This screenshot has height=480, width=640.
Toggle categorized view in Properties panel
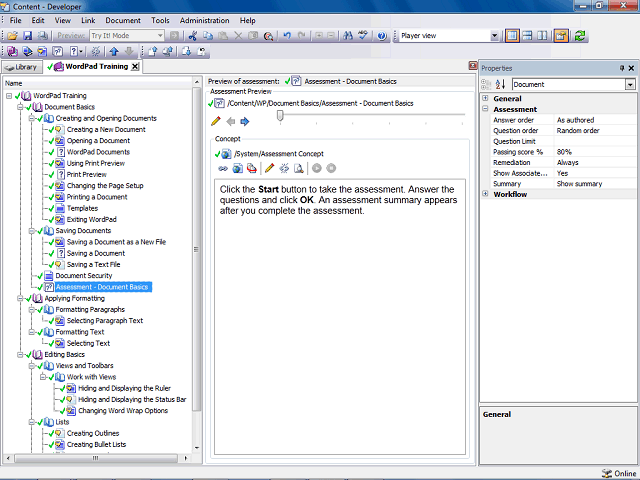[x=486, y=84]
